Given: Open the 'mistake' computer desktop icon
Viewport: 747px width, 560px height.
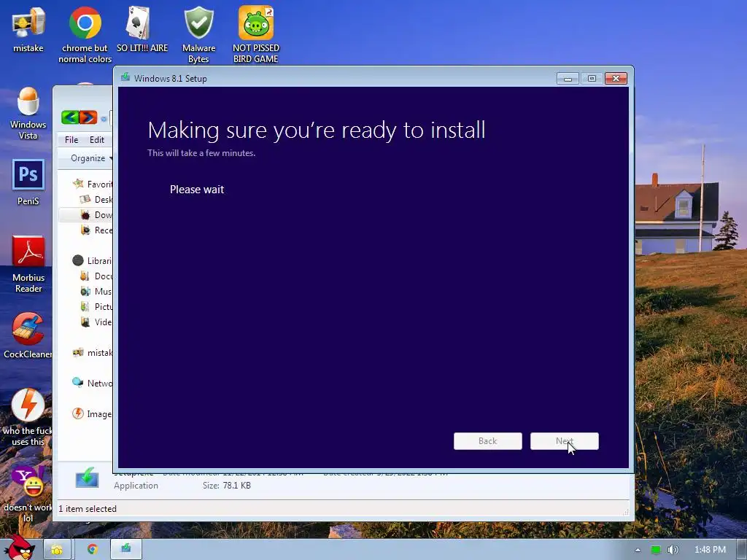Looking at the screenshot, I should click(x=28, y=28).
